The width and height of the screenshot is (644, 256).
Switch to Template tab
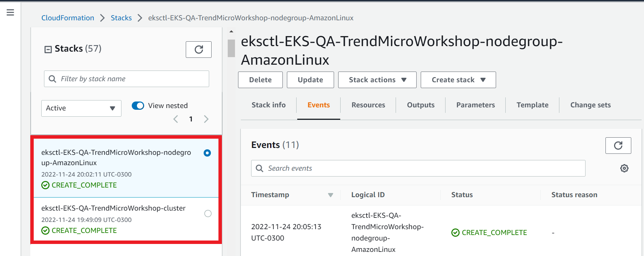click(x=533, y=105)
